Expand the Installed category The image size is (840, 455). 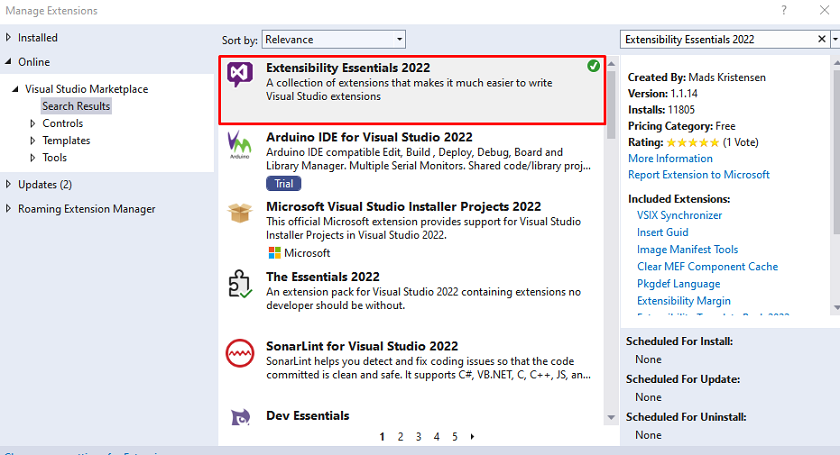click(x=8, y=38)
